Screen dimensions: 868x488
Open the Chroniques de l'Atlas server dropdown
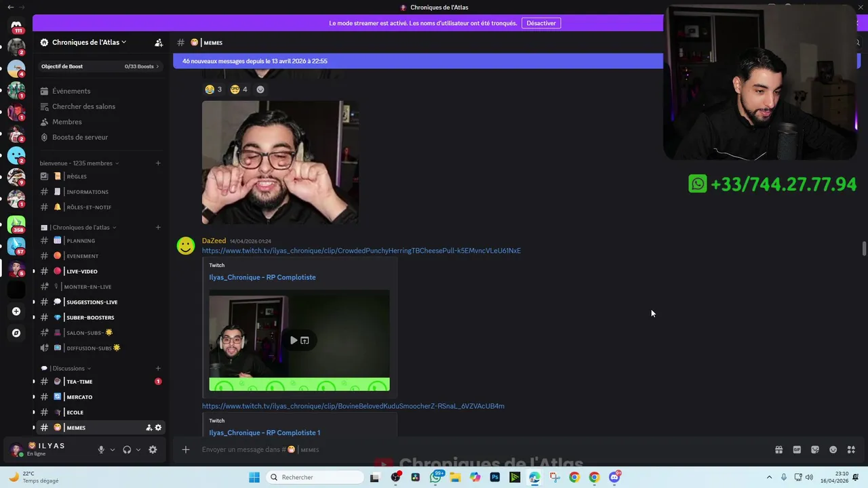coord(88,42)
